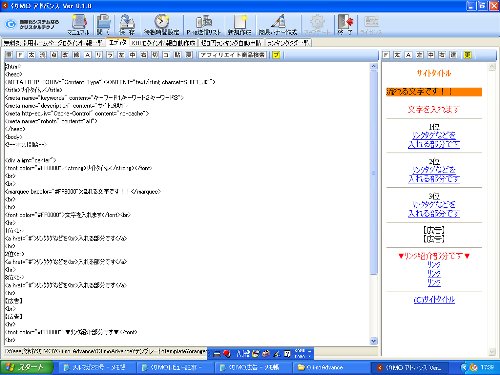Viewport: 500px width, 375px height.
Task: Click the A button in preview pane toolbar
Action: point(408,55)
